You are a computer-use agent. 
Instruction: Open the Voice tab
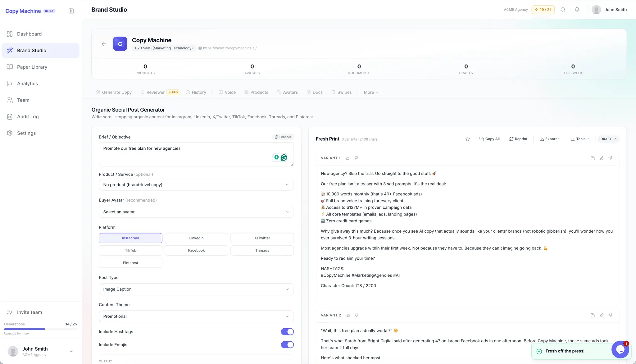227,92
